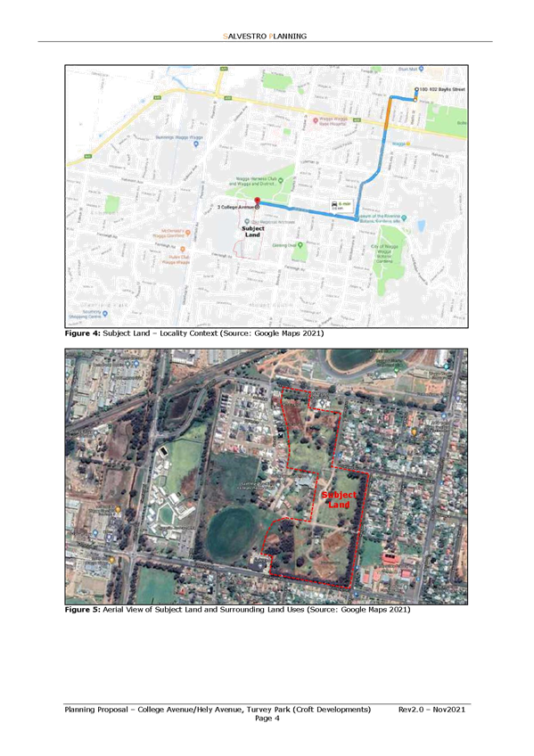This screenshot has height=756, width=534.
Task: Click the Wagga Wagga Base Hospital marker
Action: [x=316, y=120]
